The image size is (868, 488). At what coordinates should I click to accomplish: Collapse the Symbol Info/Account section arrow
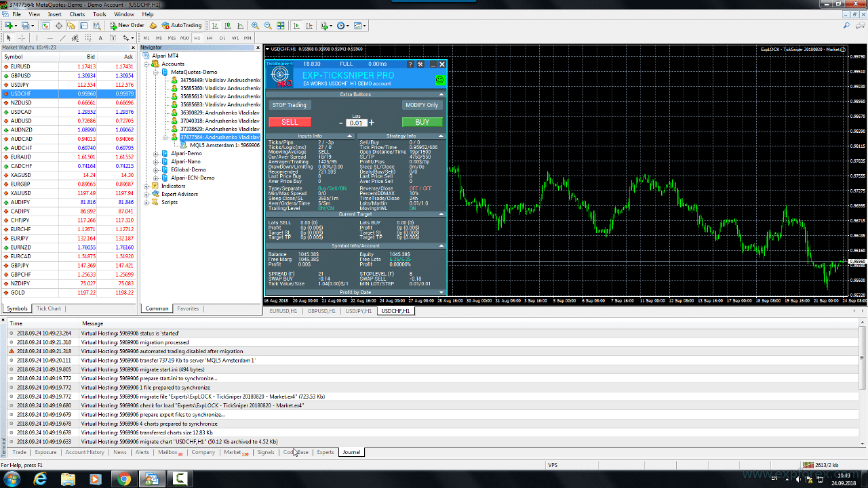[441, 245]
